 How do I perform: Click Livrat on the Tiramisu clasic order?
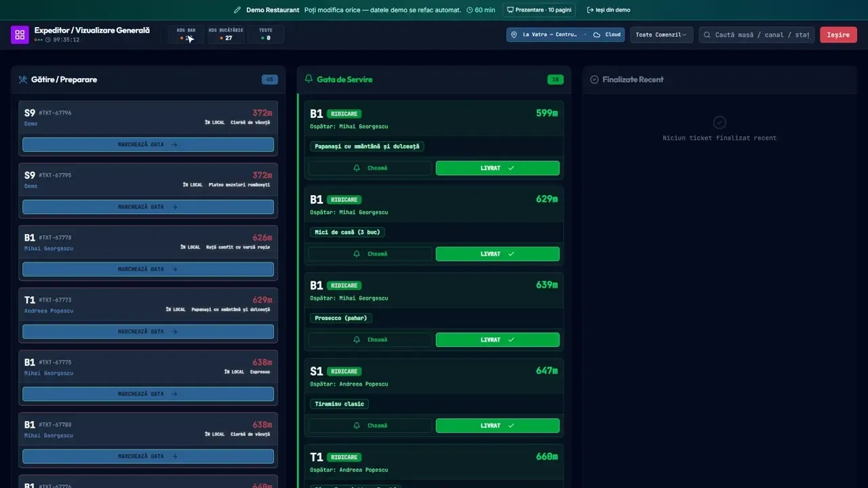tap(498, 426)
